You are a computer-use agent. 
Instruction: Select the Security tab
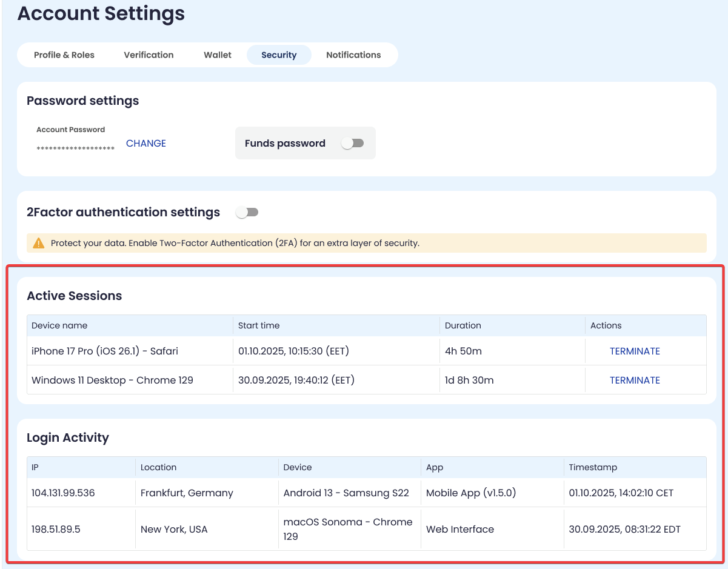pyautogui.click(x=279, y=55)
